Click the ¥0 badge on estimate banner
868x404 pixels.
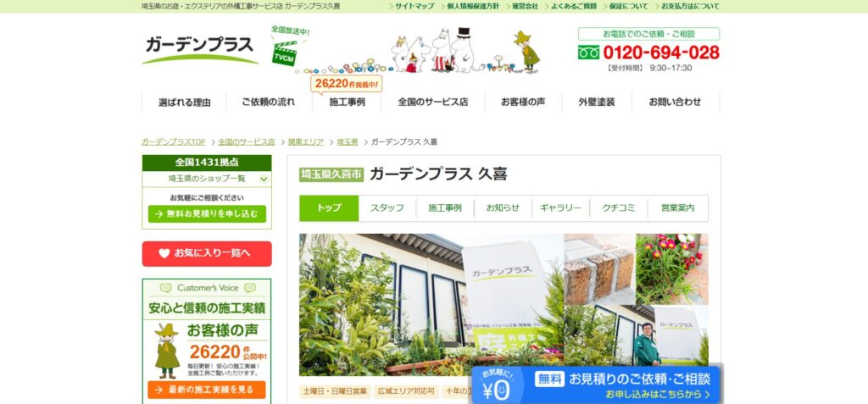click(496, 387)
